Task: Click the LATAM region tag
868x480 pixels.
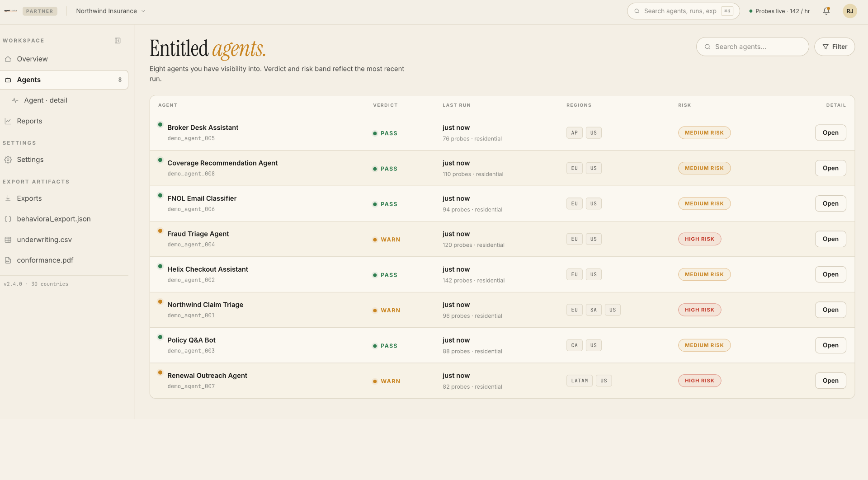Action: pyautogui.click(x=579, y=381)
